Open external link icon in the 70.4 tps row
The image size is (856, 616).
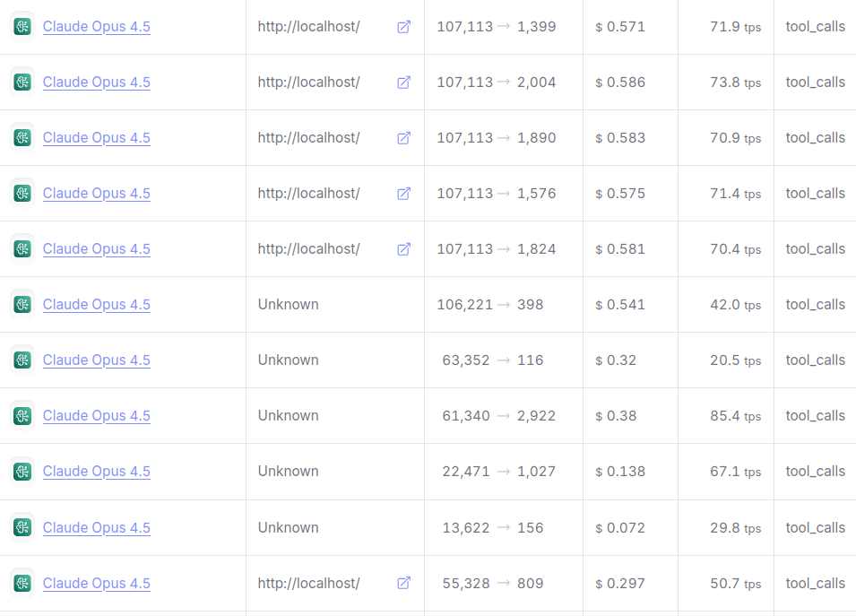click(x=403, y=249)
